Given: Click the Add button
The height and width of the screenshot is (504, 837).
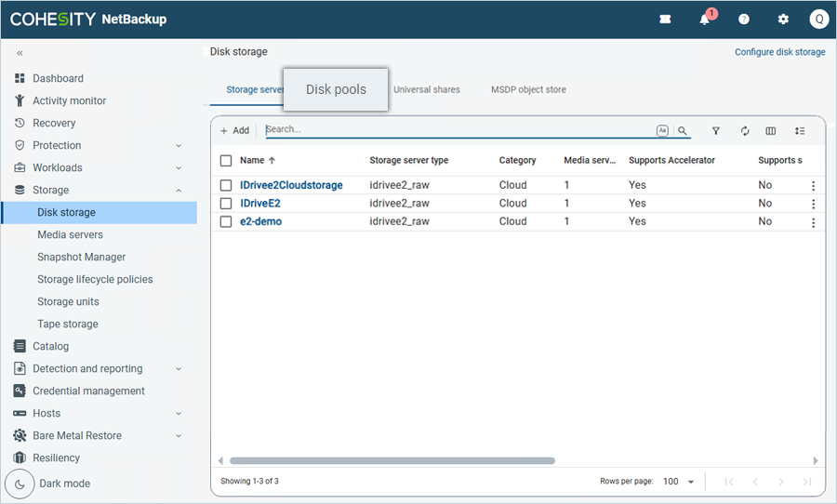Looking at the screenshot, I should tap(234, 131).
